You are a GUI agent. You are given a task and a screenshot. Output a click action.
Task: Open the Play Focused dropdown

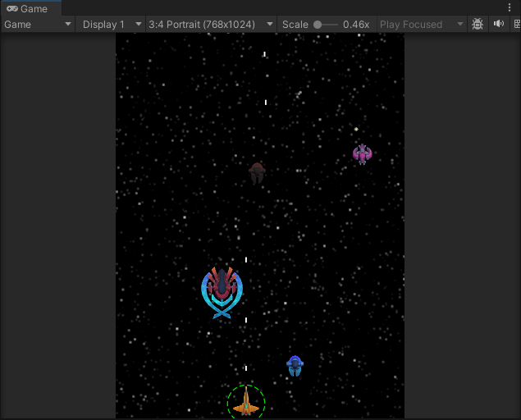422,25
